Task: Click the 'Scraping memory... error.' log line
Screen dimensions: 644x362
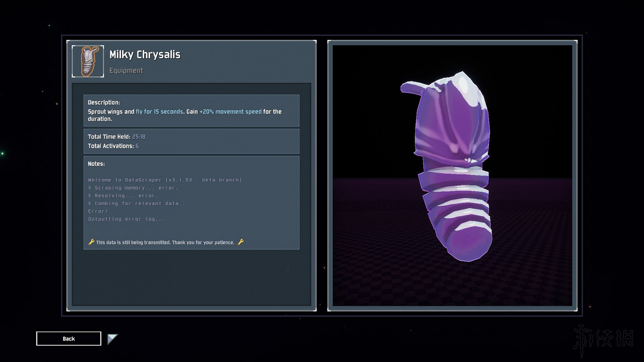Action: (x=133, y=188)
